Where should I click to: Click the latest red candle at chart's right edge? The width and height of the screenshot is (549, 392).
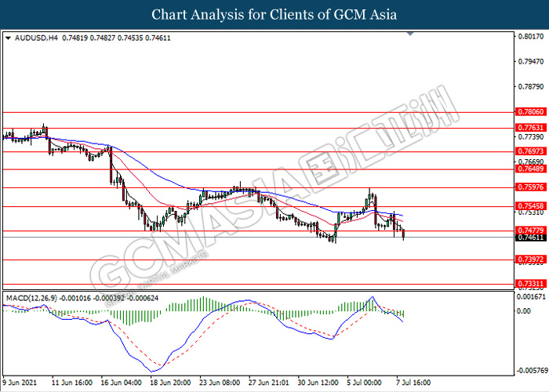point(404,234)
